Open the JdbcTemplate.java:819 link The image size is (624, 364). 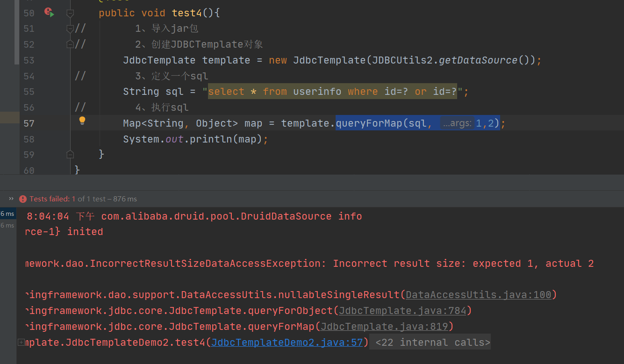[384, 327]
